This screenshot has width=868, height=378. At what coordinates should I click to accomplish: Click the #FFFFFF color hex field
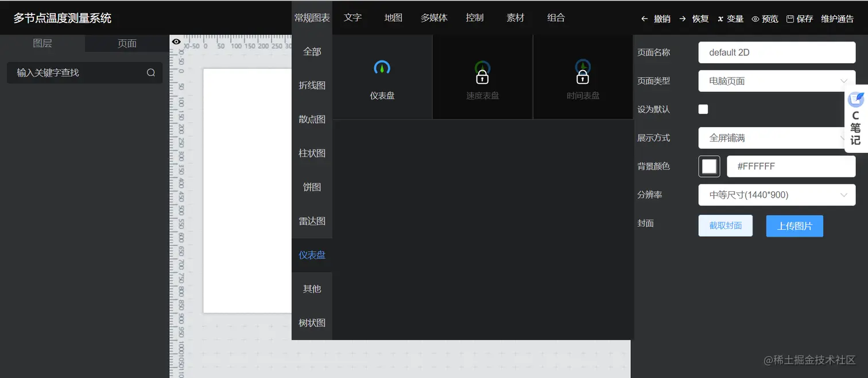[791, 166]
